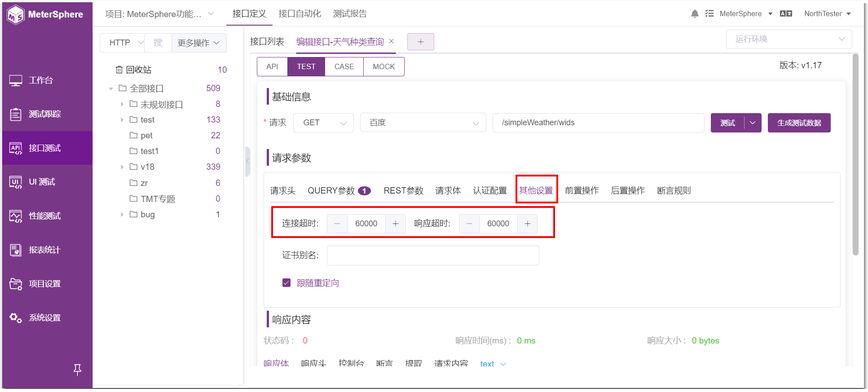Select the CASE tab

[344, 66]
